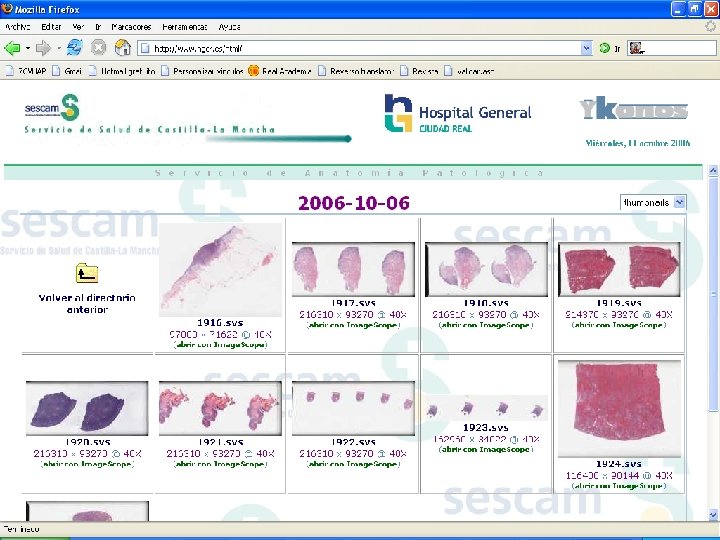Open the forward history dropdown arrow
Viewport: 720px width, 540px height.
click(x=59, y=48)
